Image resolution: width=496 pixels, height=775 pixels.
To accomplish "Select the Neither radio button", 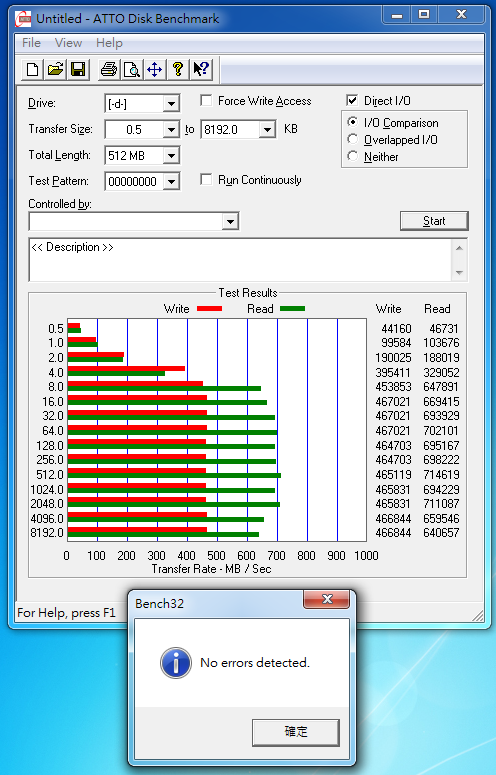I will [353, 156].
